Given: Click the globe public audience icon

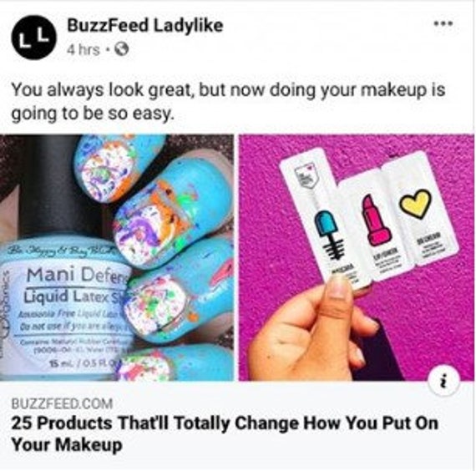Looking at the screenshot, I should click(x=121, y=49).
